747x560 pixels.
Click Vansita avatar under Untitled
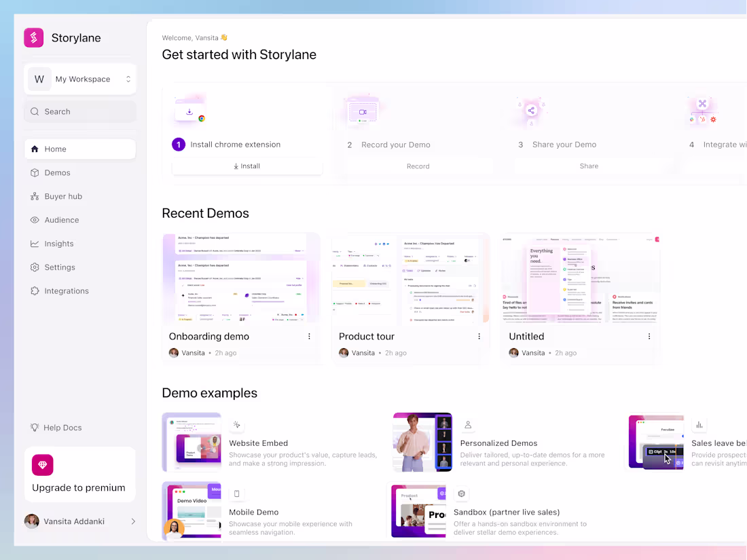point(513,353)
